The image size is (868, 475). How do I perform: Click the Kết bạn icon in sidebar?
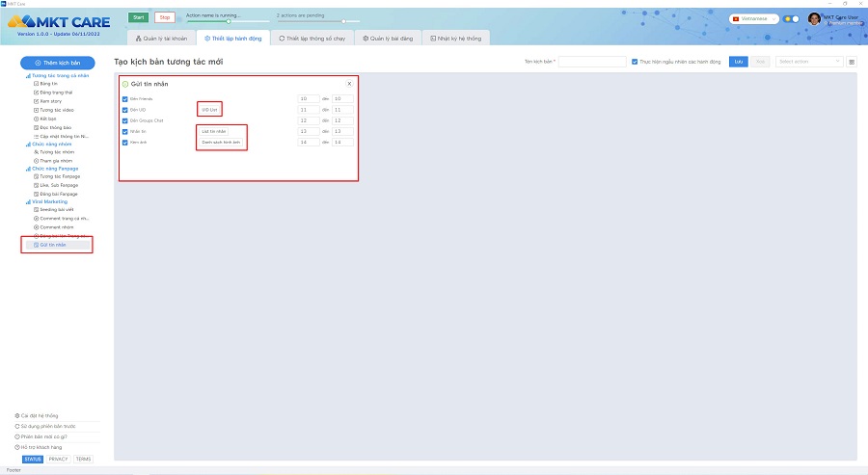[x=36, y=119]
